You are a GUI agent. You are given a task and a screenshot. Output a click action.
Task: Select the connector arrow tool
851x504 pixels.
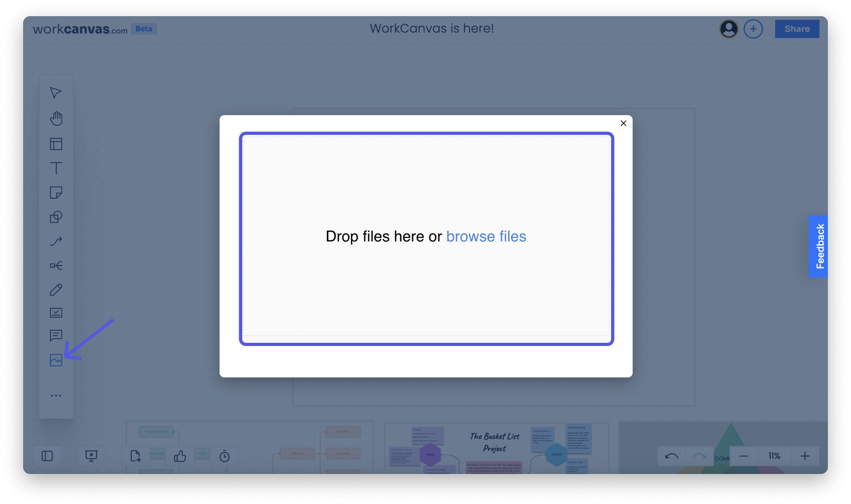[x=55, y=241]
